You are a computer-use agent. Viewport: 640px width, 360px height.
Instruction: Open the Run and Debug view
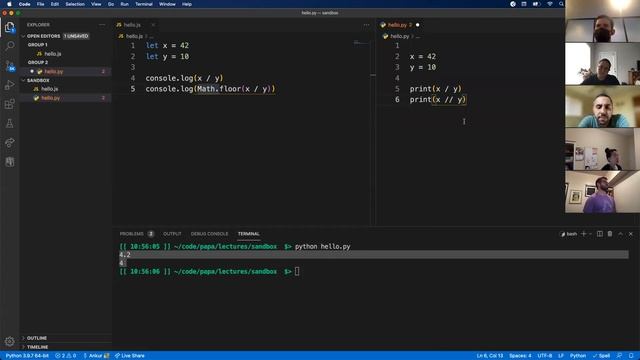coord(9,85)
